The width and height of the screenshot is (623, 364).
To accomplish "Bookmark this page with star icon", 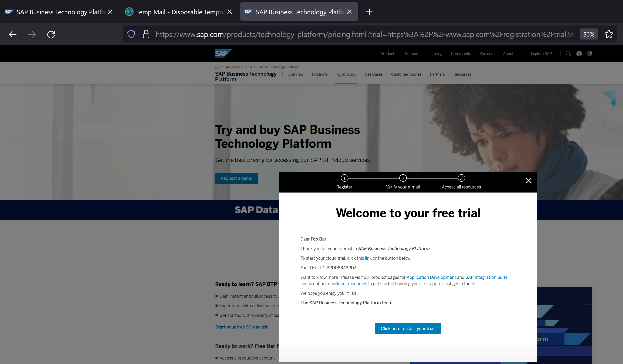I will [x=608, y=34].
